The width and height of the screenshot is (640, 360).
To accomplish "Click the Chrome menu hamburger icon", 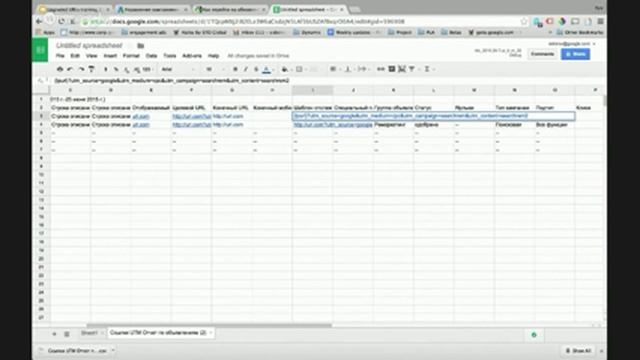I will coord(600,21).
